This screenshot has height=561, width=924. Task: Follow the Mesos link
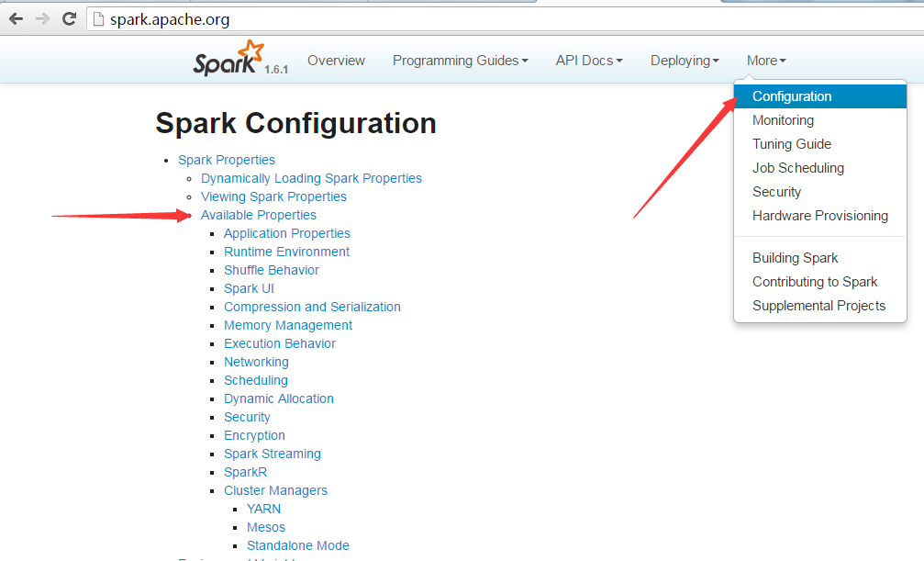pos(266,527)
